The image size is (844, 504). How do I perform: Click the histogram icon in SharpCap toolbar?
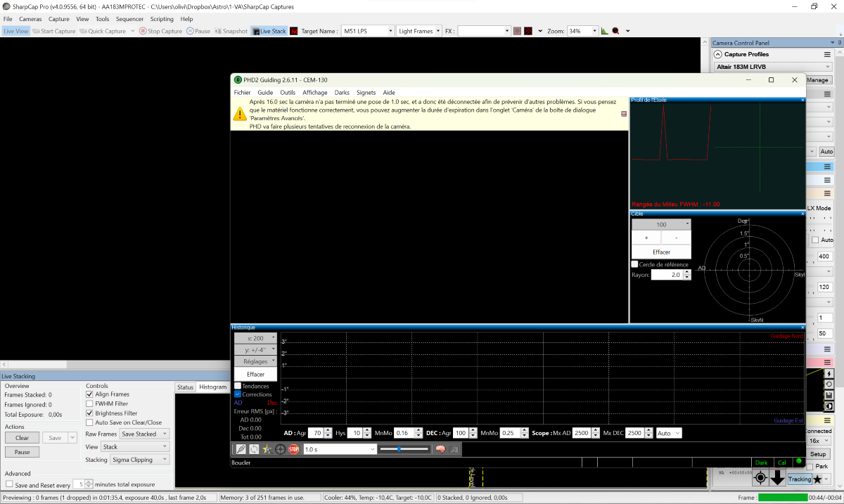pos(604,31)
